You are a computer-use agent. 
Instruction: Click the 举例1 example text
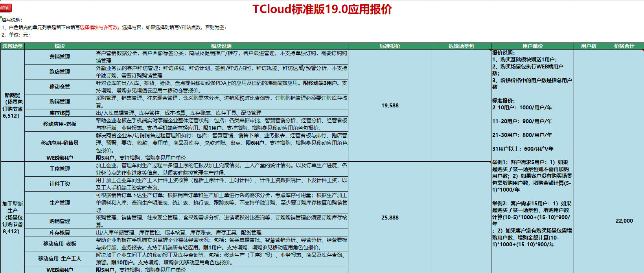[x=532, y=176]
